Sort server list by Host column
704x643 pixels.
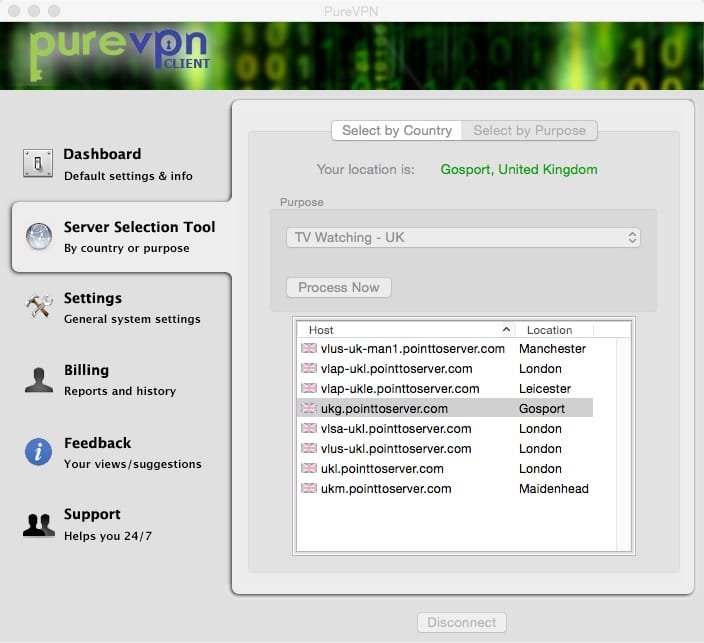pyautogui.click(x=405, y=329)
